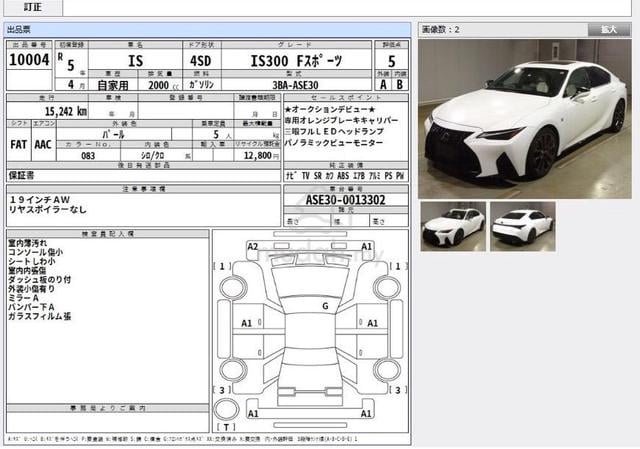The image size is (640, 449).
Task: Click the grade IS300 Fスポーツ
Action: pos(296,61)
